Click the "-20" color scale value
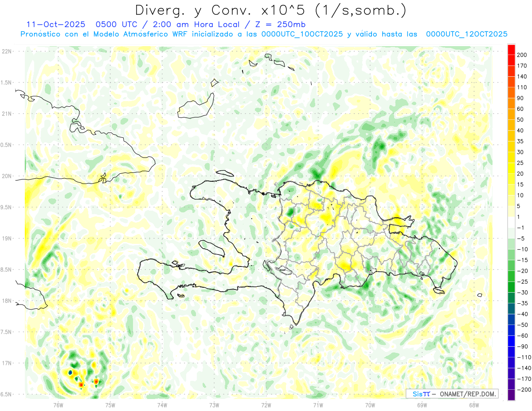The height and width of the screenshot is (411, 532). 523,271
